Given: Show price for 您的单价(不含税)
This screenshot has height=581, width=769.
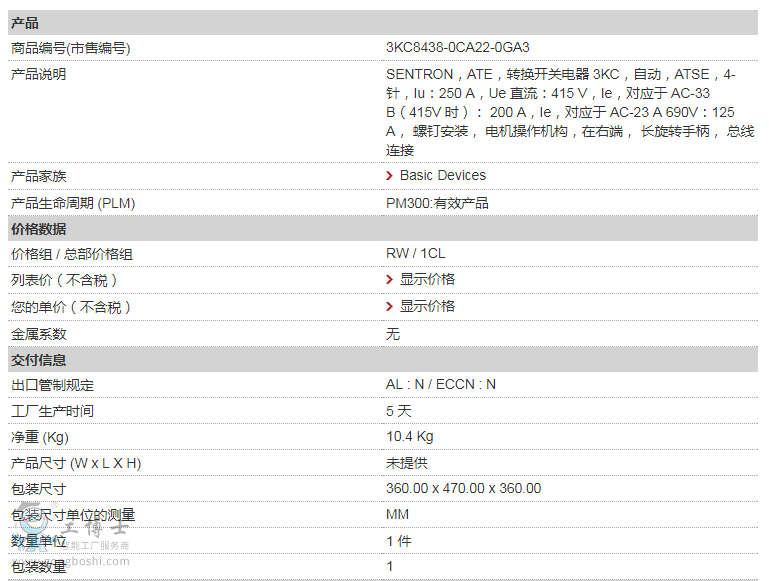Looking at the screenshot, I should 427,306.
